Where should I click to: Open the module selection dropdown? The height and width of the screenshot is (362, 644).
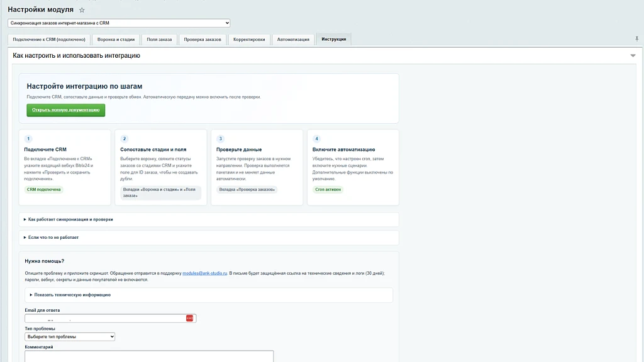(119, 23)
